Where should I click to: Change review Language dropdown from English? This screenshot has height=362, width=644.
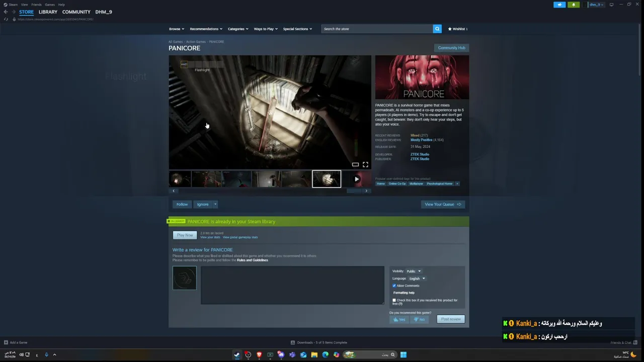(x=417, y=279)
